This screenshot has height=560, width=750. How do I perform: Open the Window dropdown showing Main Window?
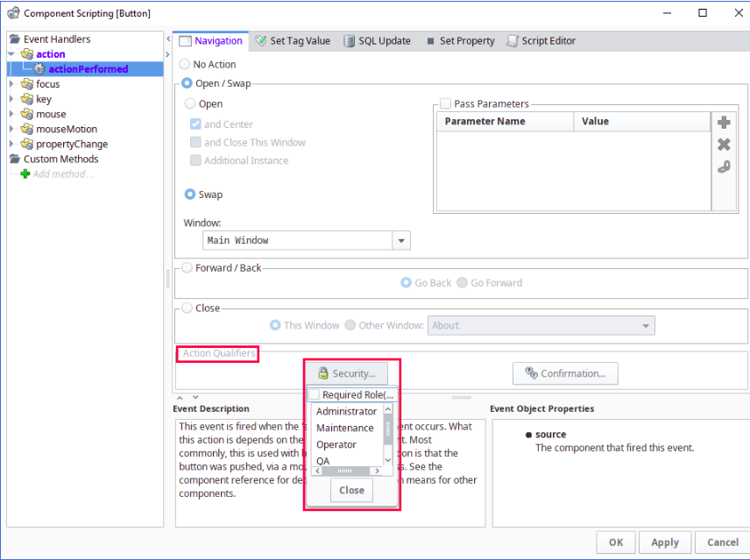(x=400, y=240)
